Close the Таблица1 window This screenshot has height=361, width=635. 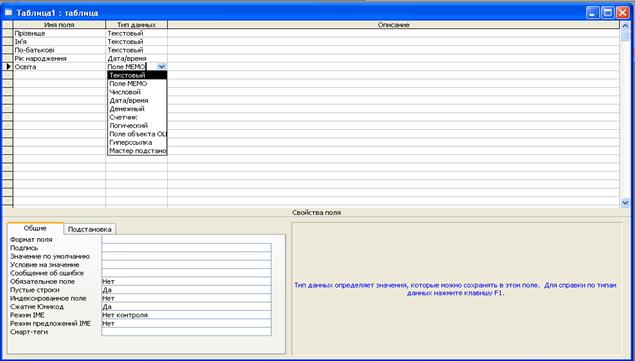(622, 13)
